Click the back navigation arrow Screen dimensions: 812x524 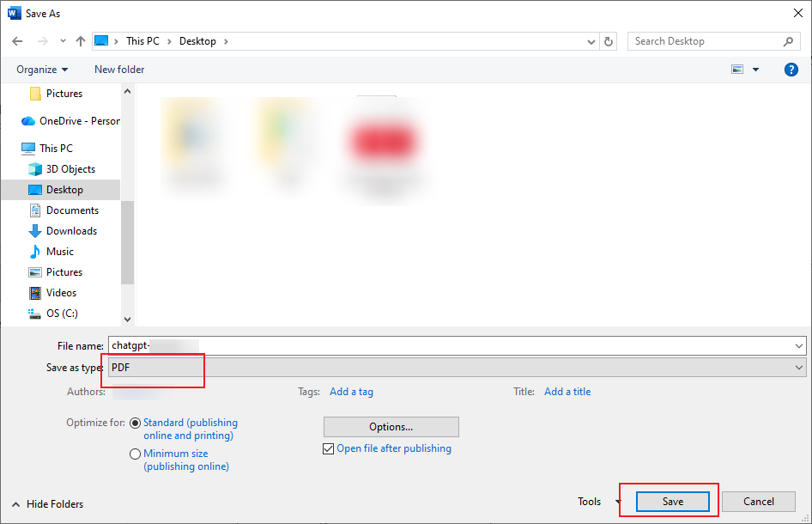(17, 40)
